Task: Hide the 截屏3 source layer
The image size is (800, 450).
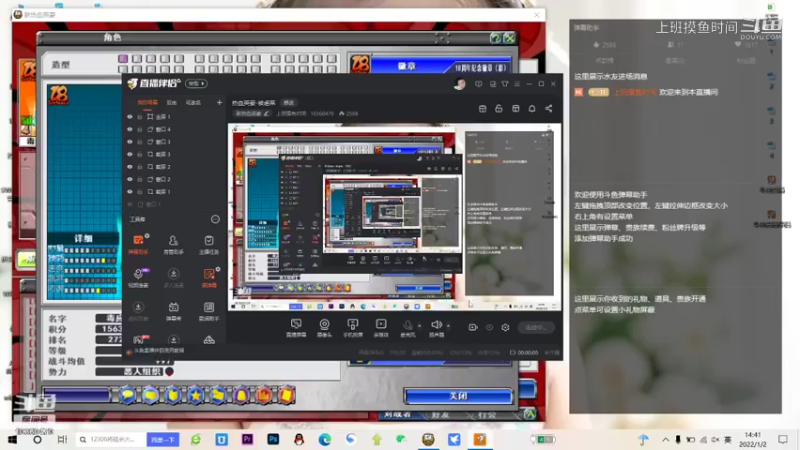Action: [x=130, y=154]
